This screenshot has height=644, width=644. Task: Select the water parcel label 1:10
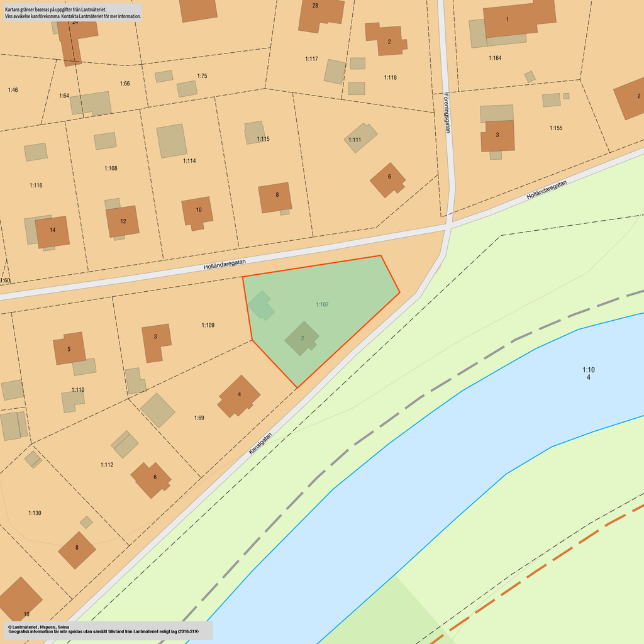click(588, 370)
